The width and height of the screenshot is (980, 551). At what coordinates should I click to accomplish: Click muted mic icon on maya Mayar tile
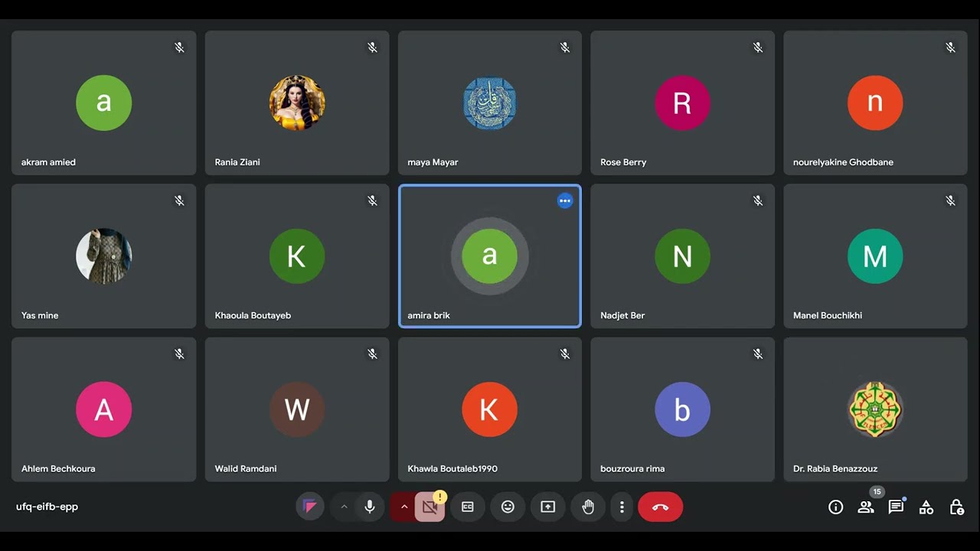[x=565, y=47]
